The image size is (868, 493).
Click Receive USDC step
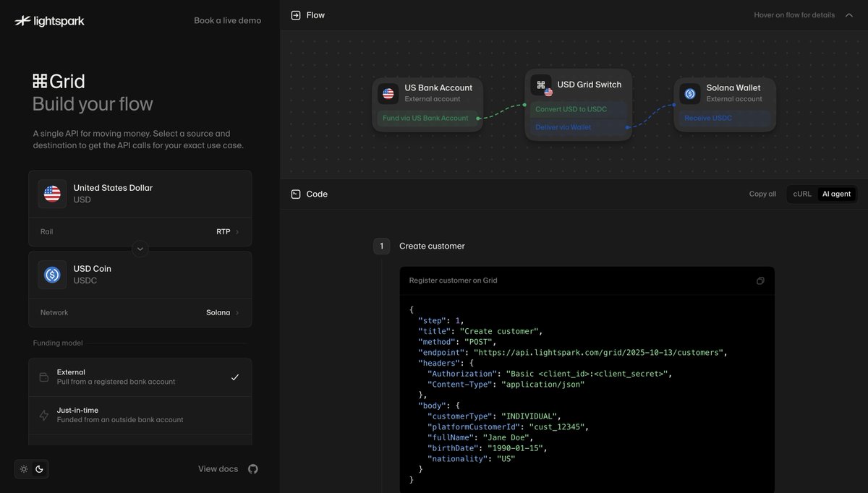(725, 118)
